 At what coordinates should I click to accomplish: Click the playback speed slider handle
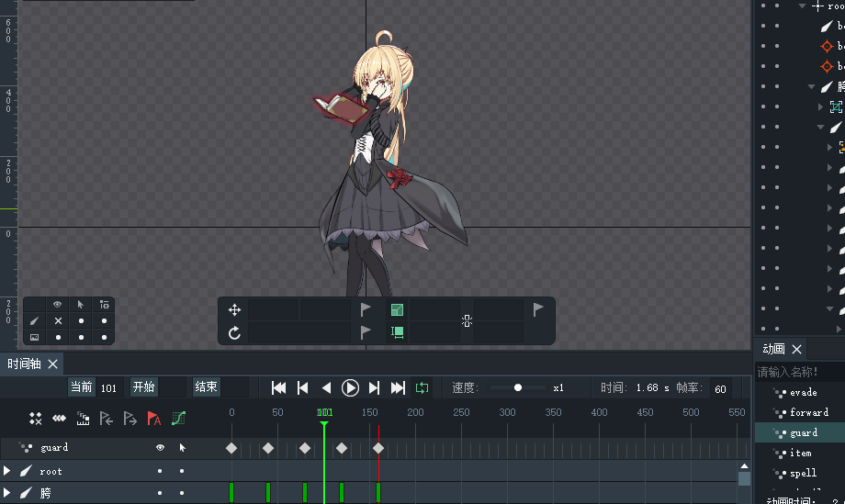(x=517, y=387)
